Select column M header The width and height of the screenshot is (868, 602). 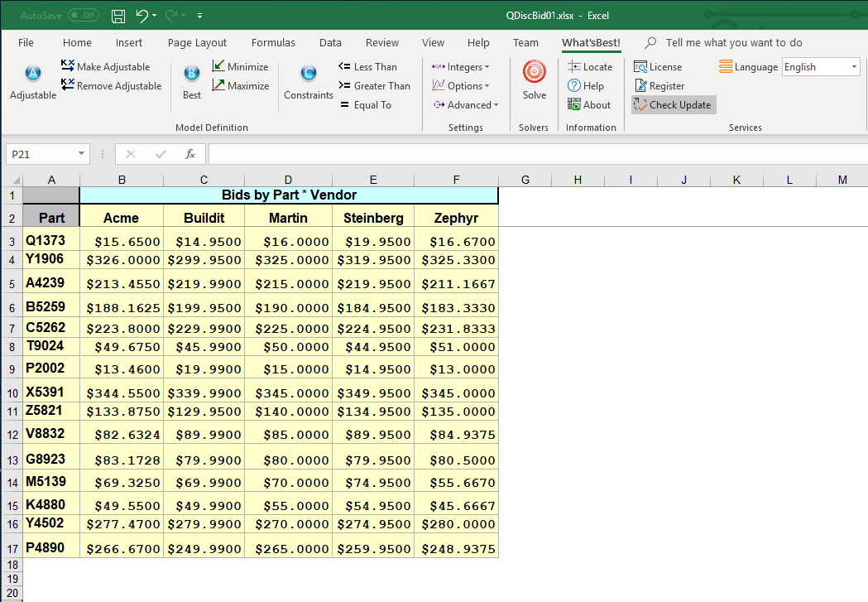tap(842, 180)
